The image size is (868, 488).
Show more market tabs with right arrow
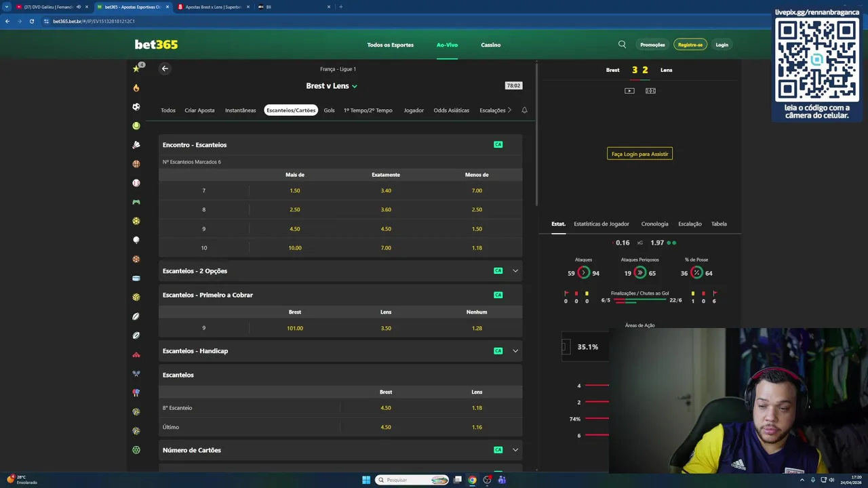(509, 110)
